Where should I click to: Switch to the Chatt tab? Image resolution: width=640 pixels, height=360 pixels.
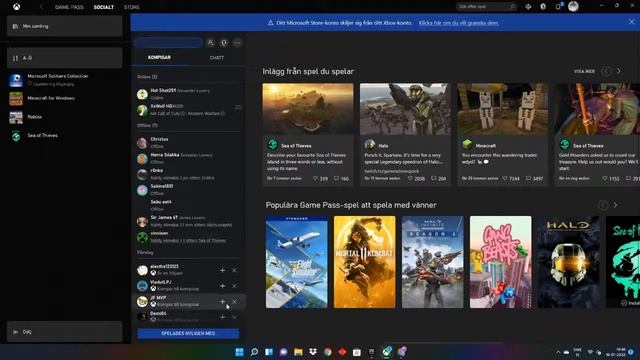pyautogui.click(x=217, y=58)
